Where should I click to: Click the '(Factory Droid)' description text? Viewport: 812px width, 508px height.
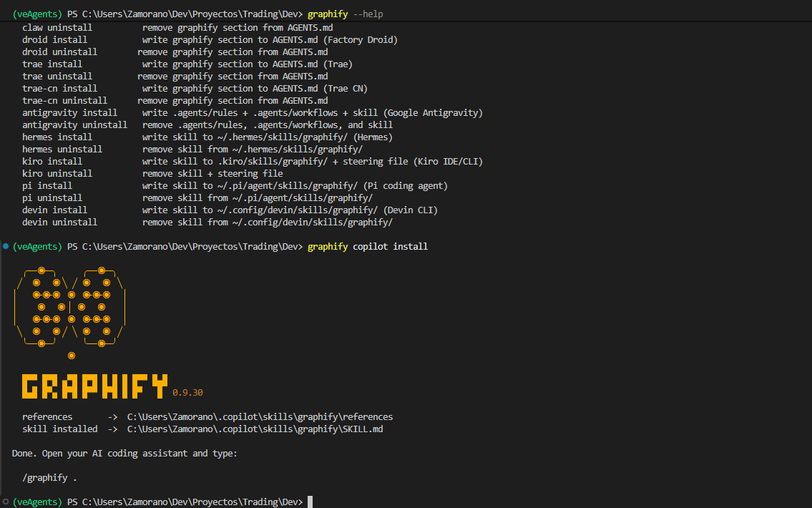(x=361, y=40)
